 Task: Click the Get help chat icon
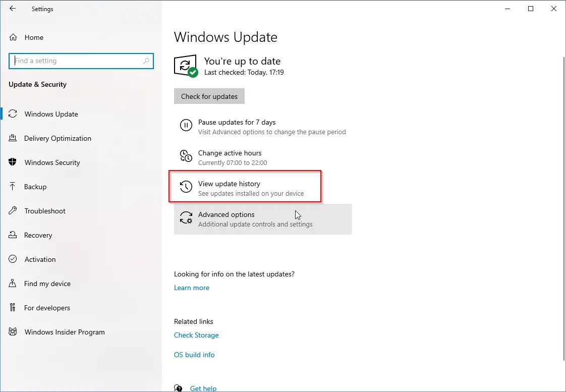(178, 388)
